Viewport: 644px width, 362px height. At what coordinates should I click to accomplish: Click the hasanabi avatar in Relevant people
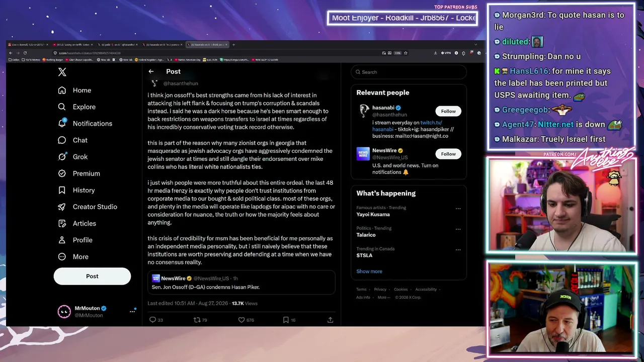tap(363, 111)
